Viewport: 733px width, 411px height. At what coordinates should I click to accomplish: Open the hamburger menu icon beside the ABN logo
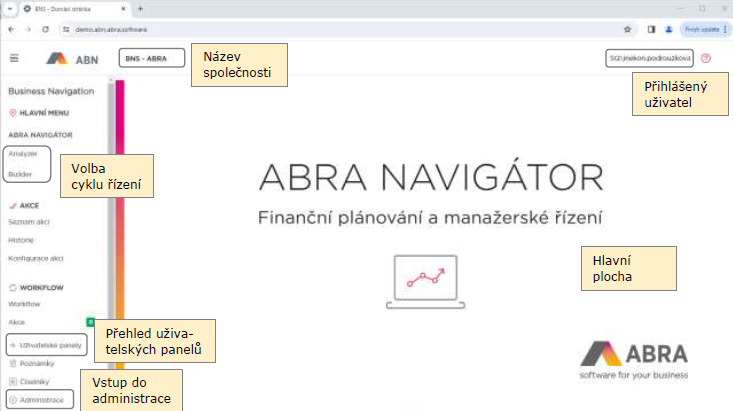(14, 58)
